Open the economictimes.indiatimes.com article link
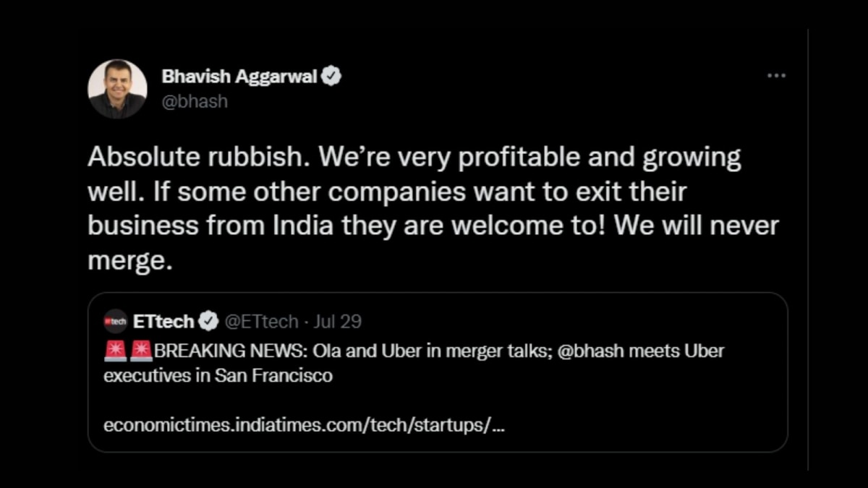 click(x=304, y=424)
